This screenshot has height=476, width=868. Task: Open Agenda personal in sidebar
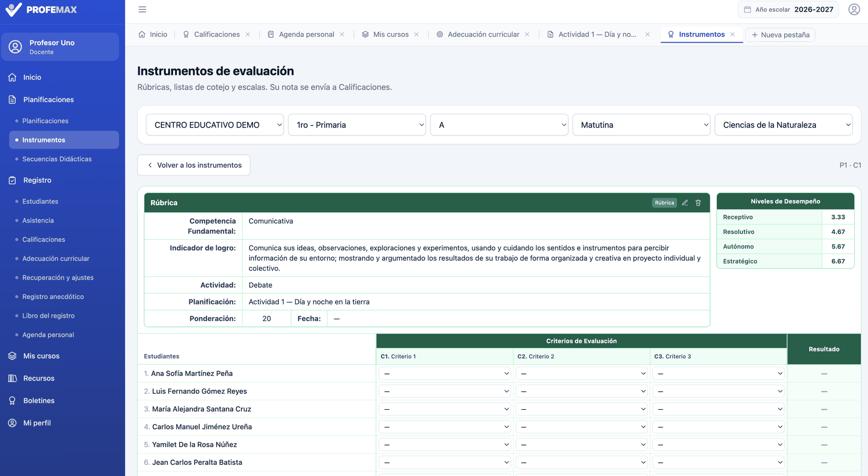click(48, 335)
